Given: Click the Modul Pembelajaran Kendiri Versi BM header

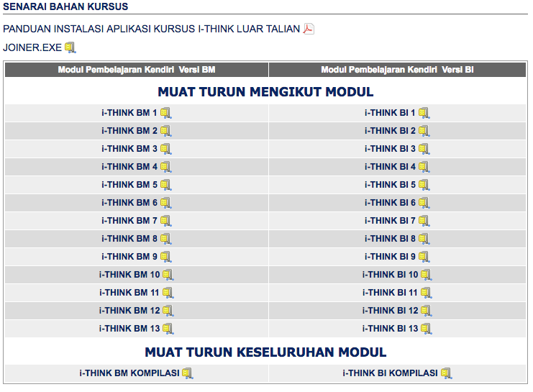Looking at the screenshot, I should (137, 70).
